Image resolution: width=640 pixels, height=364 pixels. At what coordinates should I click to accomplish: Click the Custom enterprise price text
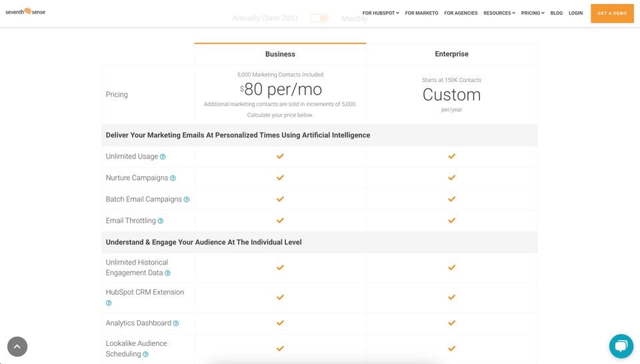pos(451,95)
